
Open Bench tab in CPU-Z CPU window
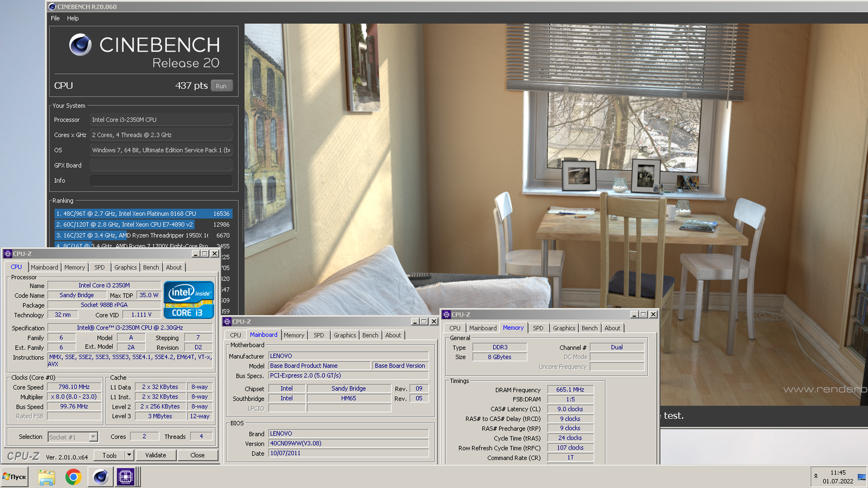pos(151,267)
